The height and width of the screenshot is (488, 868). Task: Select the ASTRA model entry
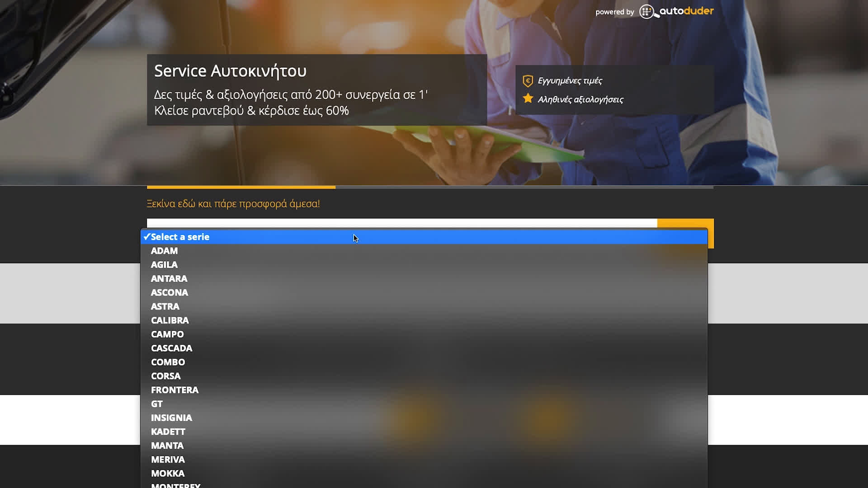point(165,306)
